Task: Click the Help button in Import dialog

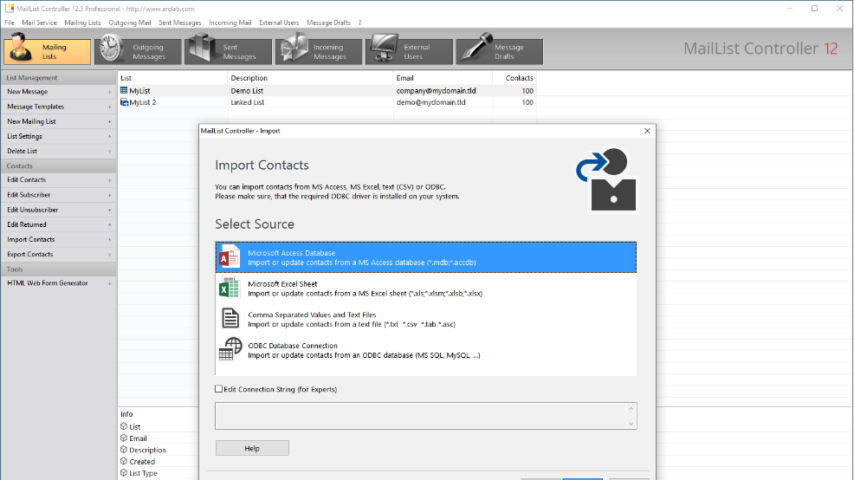Action: [252, 448]
